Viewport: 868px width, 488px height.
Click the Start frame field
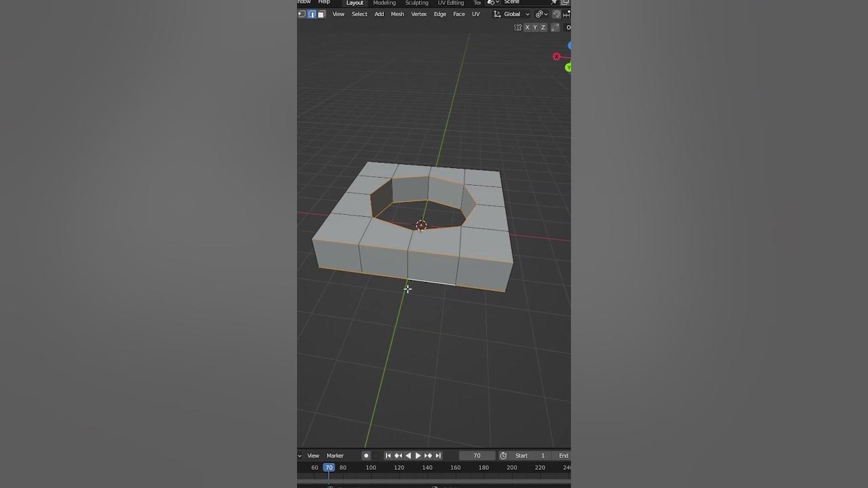pyautogui.click(x=530, y=455)
